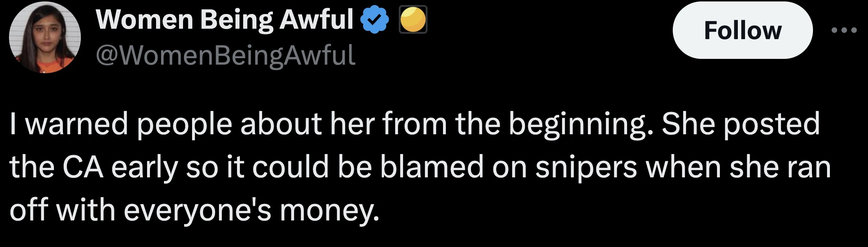Click the tweet line starting "the CA early"

(x=420, y=167)
